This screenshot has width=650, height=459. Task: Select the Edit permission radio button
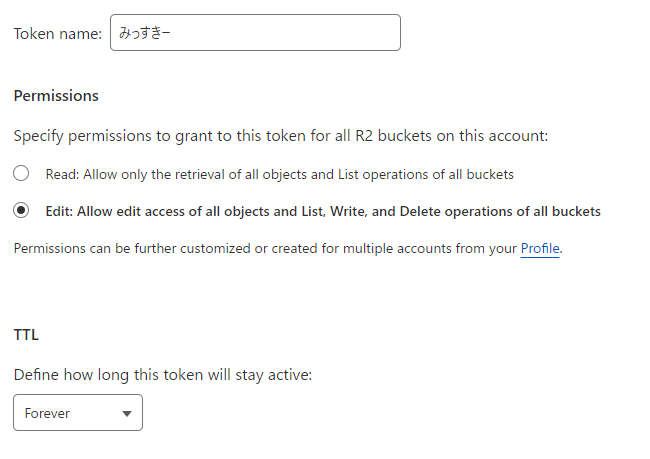[x=21, y=210]
